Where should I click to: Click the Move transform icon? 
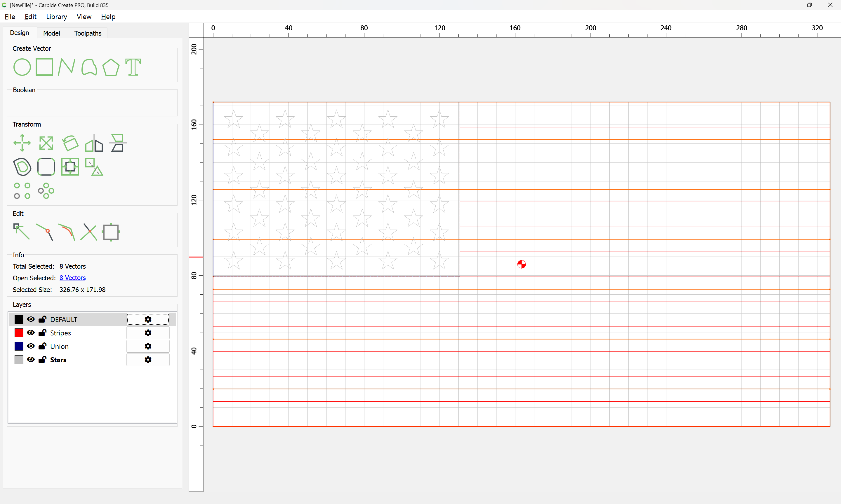pyautogui.click(x=22, y=143)
